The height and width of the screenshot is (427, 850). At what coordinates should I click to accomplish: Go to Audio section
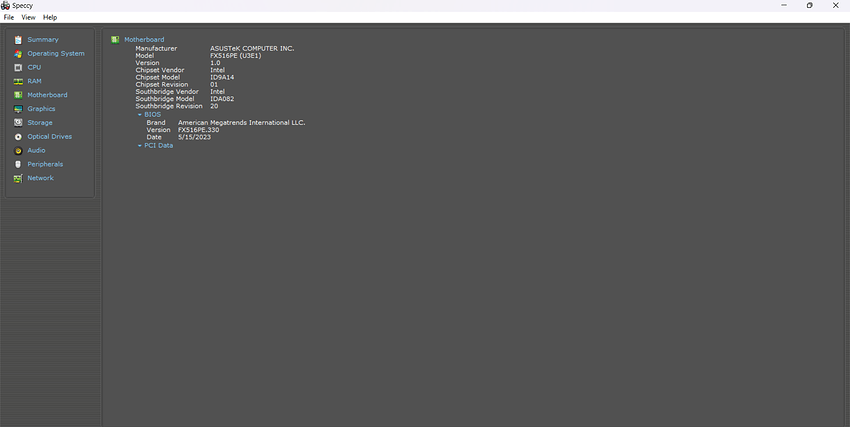[x=36, y=150]
